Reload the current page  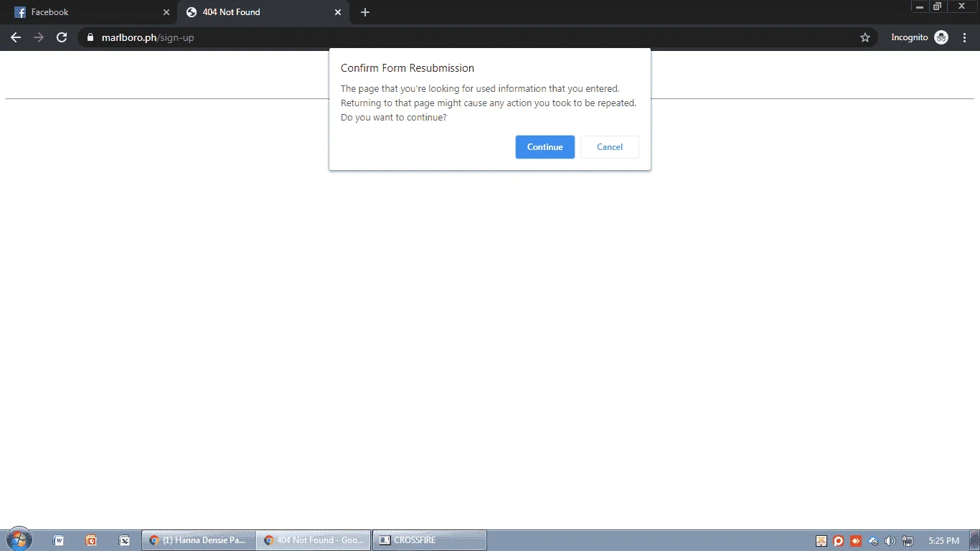pyautogui.click(x=62, y=37)
